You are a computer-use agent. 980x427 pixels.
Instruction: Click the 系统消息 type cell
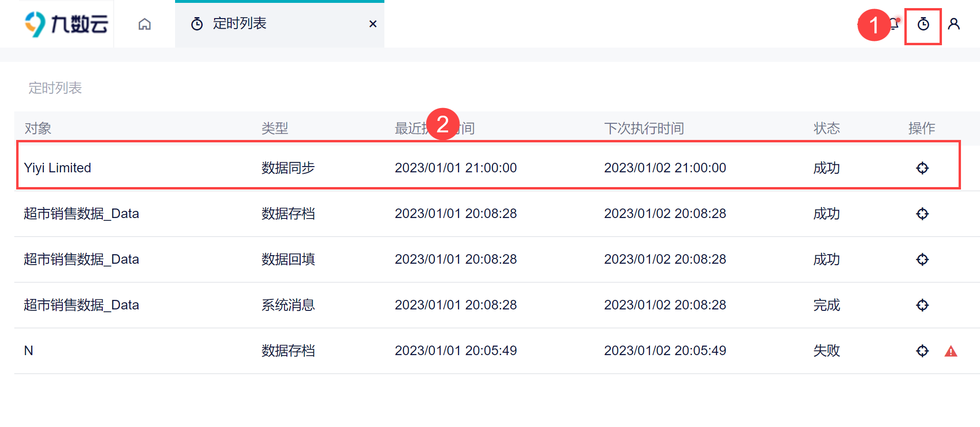point(288,305)
